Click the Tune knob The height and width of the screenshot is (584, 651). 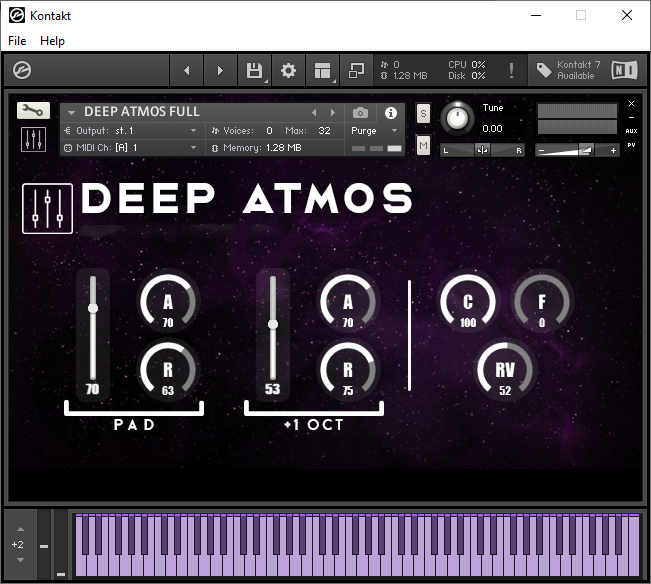[457, 118]
